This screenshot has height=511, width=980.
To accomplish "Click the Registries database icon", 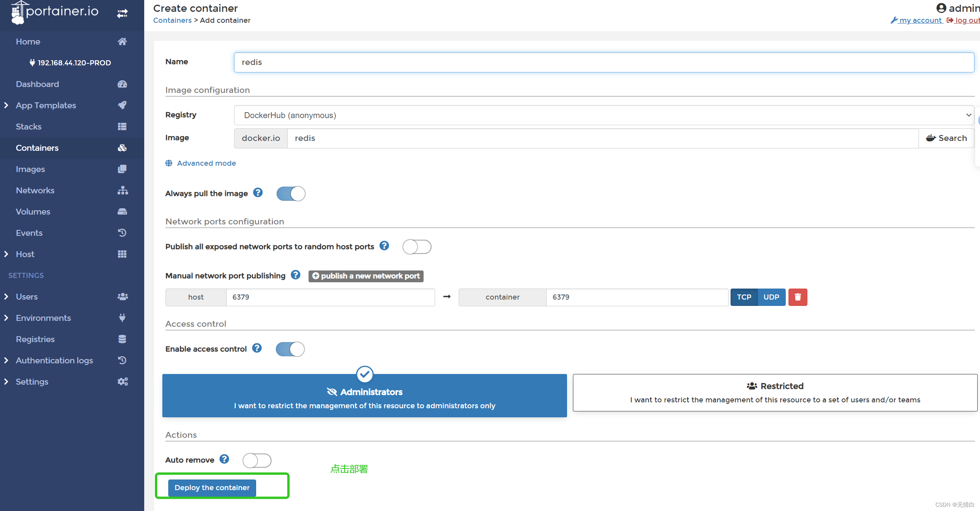I will tap(122, 339).
